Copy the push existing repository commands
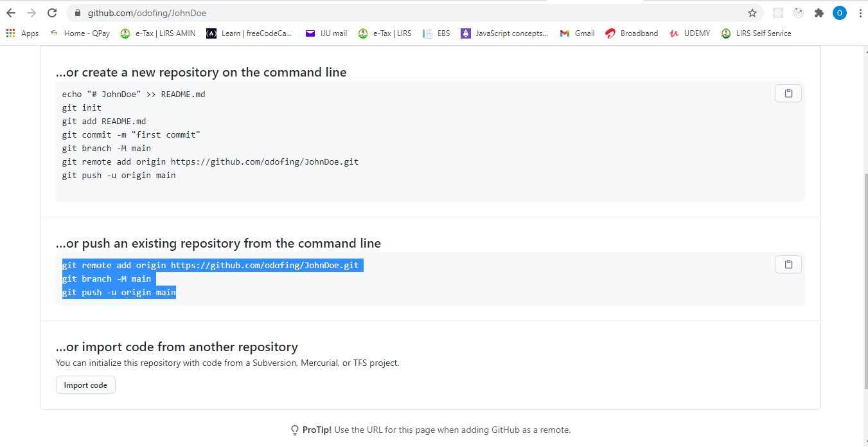868x447 pixels. (x=788, y=264)
